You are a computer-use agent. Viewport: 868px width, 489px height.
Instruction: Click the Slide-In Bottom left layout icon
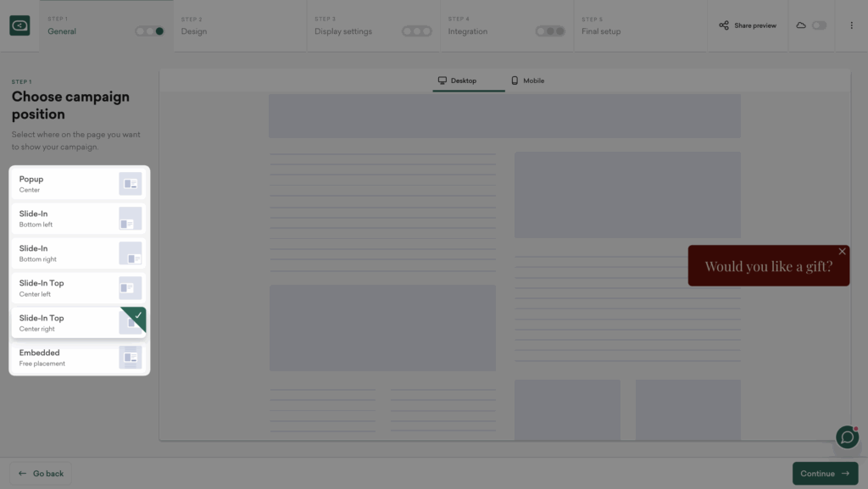(130, 219)
